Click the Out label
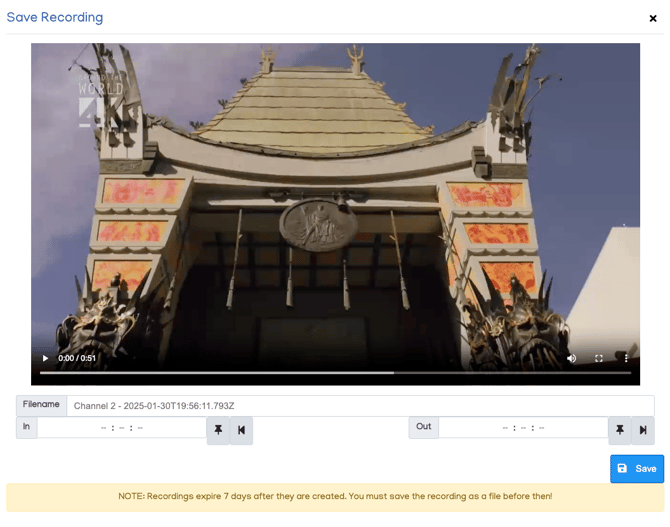Image resolution: width=670 pixels, height=527 pixels. pos(423,427)
